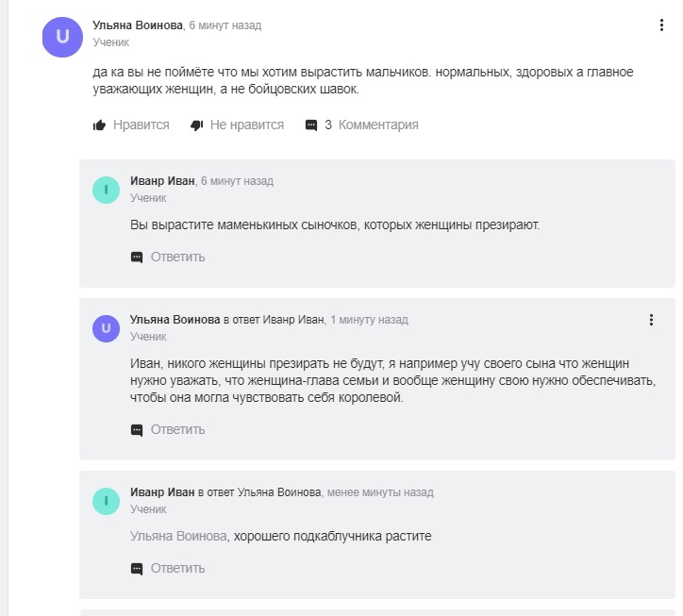Viewport: 683px width, 616px height.
Task: Click 'в ответ Иванр Иван' reply reference
Action: click(x=274, y=320)
